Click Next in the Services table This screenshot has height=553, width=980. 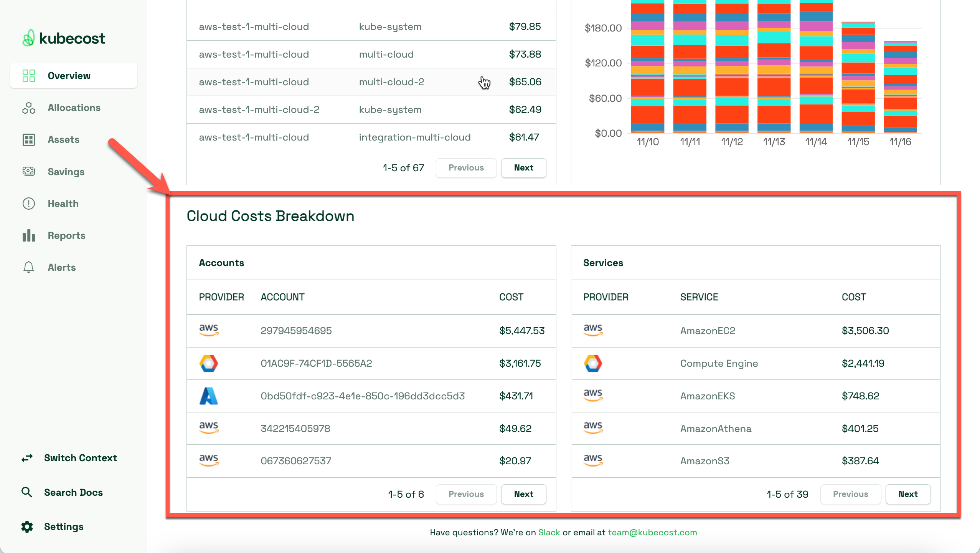908,494
